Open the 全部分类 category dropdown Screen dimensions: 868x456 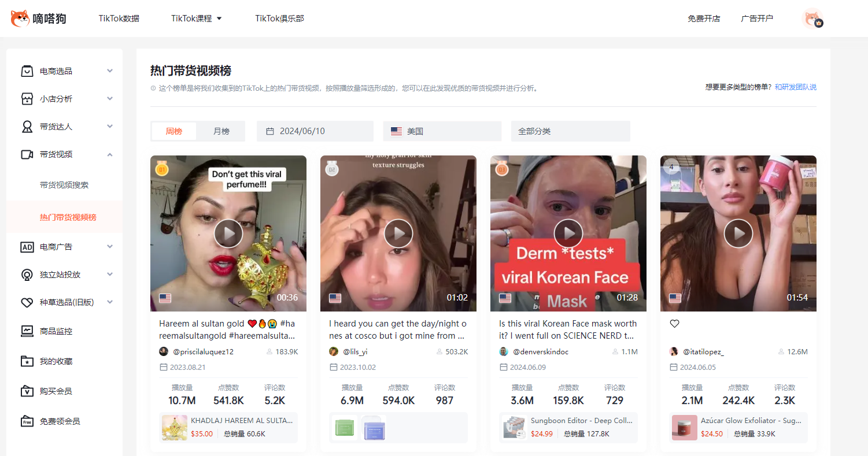pyautogui.click(x=570, y=131)
